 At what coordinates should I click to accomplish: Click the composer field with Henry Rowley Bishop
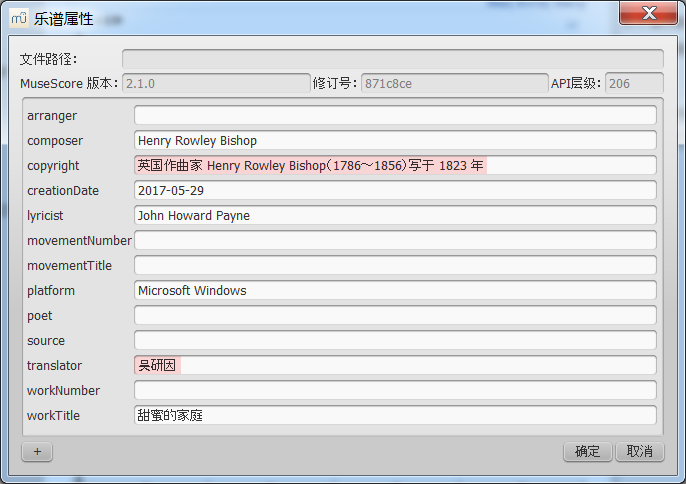pos(395,141)
